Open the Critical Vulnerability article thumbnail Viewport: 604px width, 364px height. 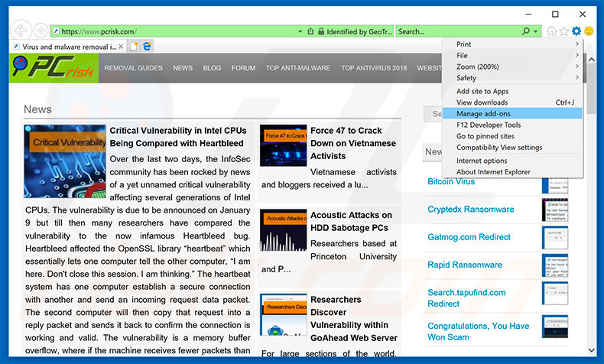[65, 161]
